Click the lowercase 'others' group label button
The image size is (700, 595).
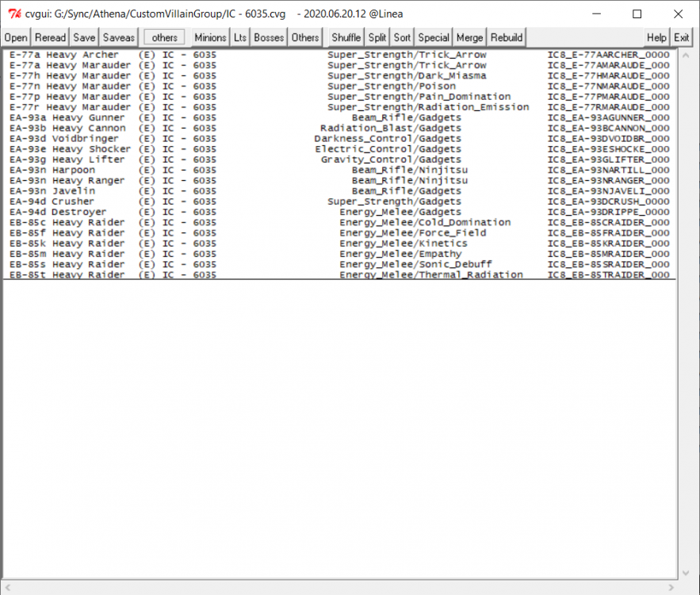click(165, 37)
